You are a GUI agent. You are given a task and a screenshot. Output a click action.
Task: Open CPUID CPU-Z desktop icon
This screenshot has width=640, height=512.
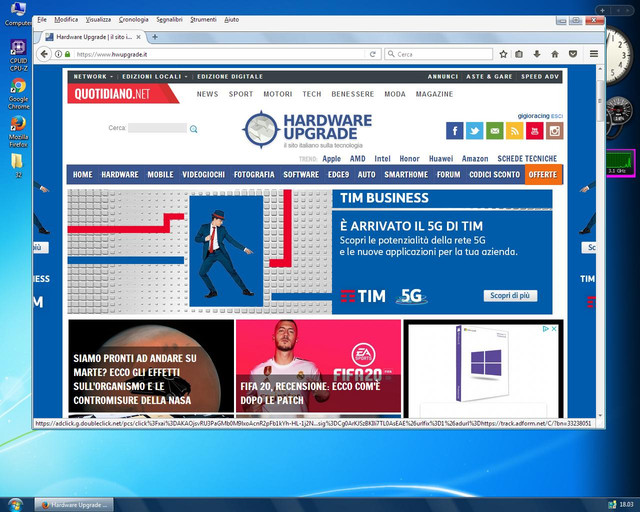pyautogui.click(x=18, y=56)
